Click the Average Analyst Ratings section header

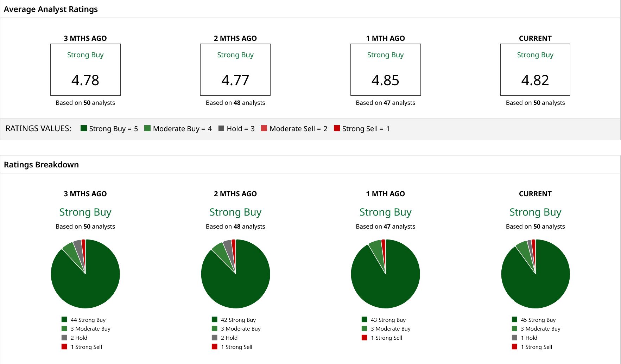[x=51, y=9]
